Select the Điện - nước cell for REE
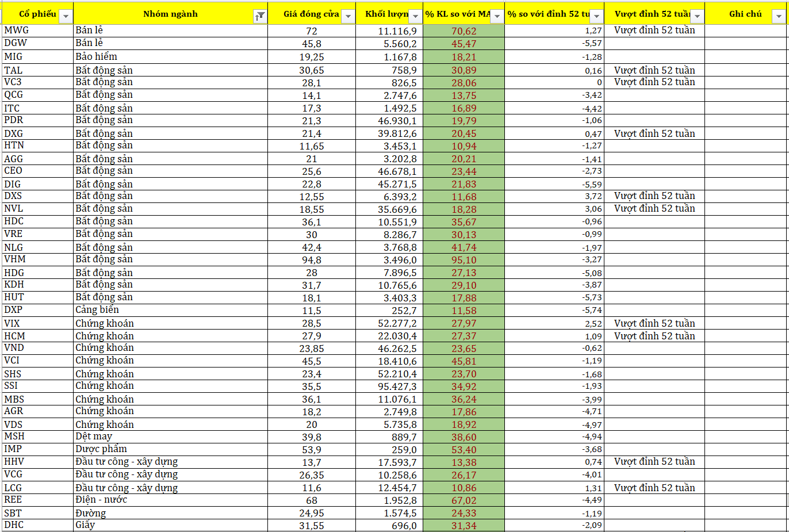 coord(170,500)
